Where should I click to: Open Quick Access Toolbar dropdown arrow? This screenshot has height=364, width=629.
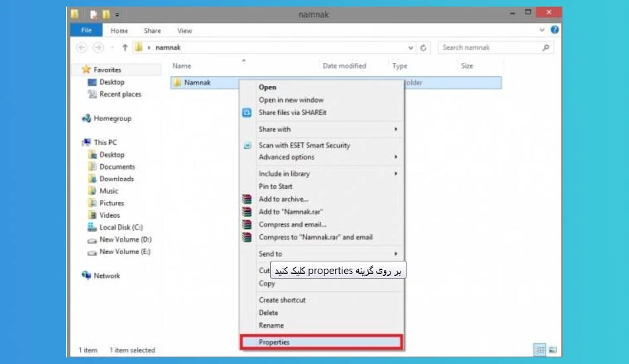pos(117,15)
